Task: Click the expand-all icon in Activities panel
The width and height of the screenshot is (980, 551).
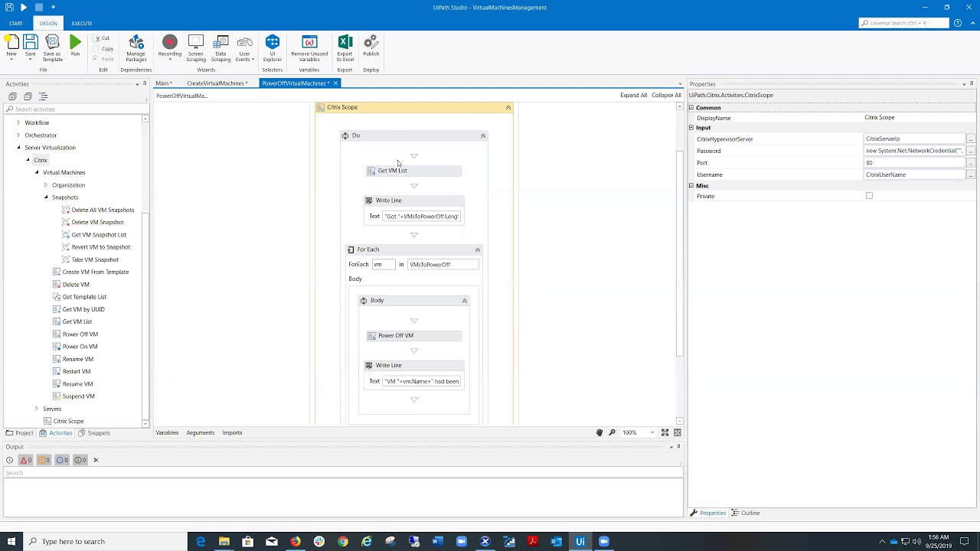Action: (12, 96)
